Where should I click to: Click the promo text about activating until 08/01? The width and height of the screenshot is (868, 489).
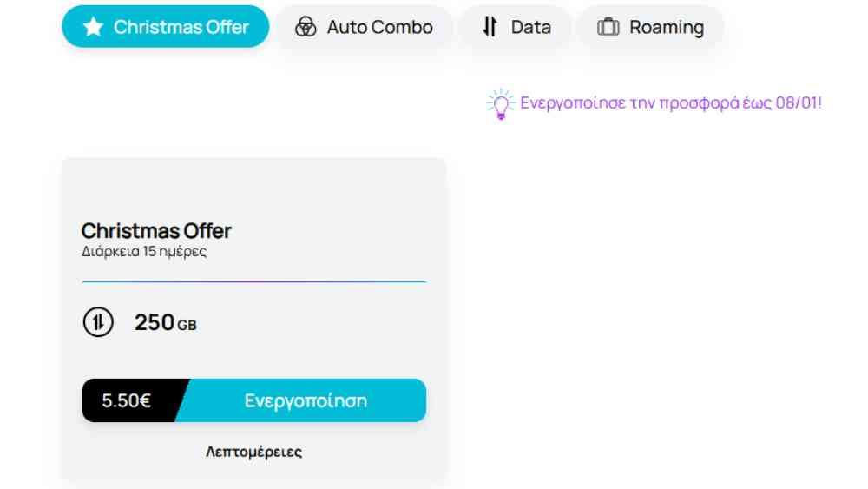(671, 103)
